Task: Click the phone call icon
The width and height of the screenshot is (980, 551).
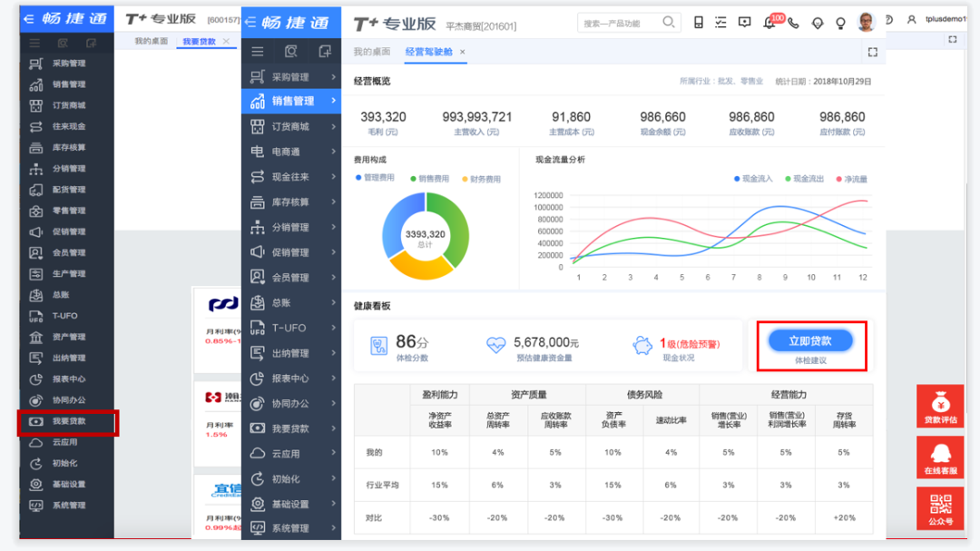Action: tap(793, 23)
